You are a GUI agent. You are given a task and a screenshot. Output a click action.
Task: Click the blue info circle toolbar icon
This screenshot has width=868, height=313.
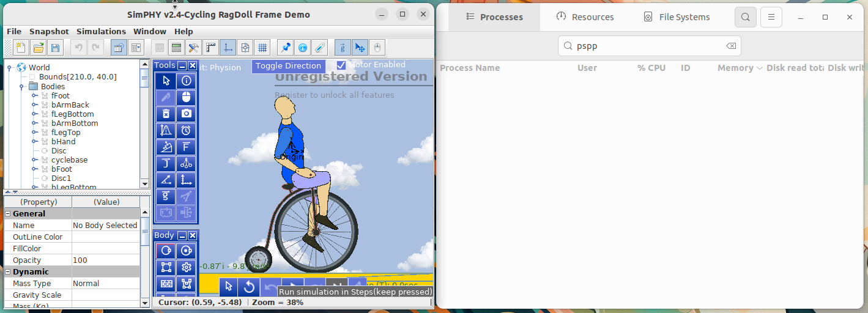tap(302, 48)
